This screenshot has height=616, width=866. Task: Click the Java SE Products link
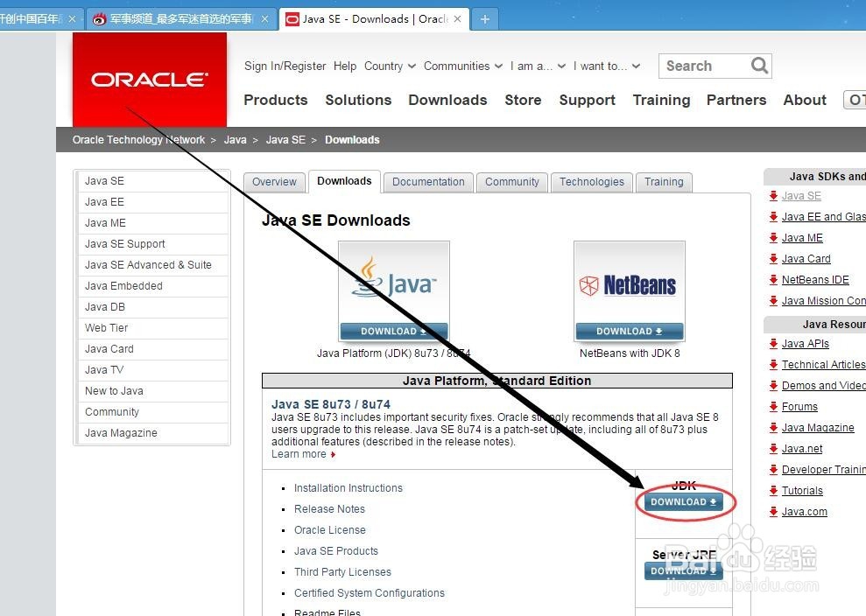(335, 551)
